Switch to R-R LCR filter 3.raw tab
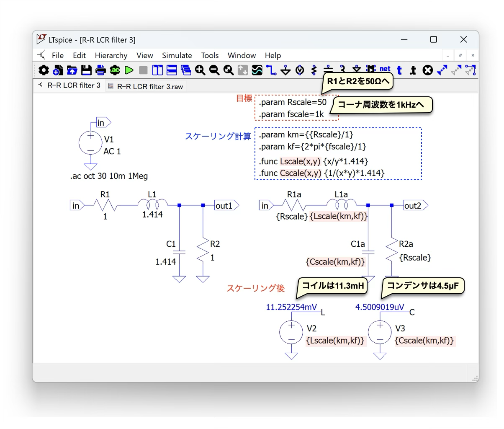This screenshot has width=504, height=429. [146, 86]
